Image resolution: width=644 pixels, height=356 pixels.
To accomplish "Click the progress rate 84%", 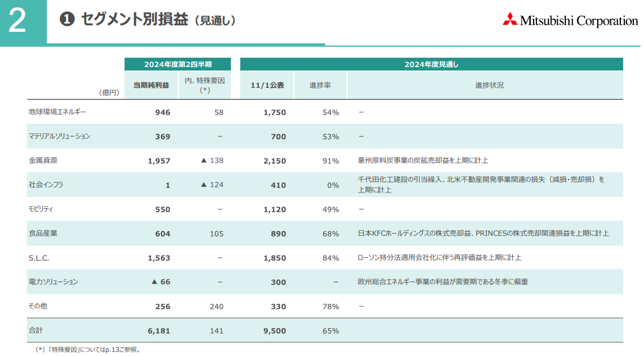I will (330, 258).
